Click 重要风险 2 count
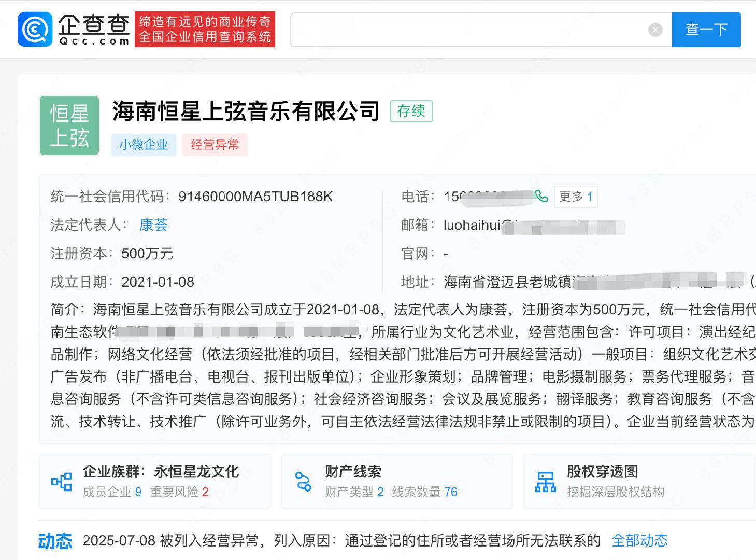This screenshot has height=560, width=756. 179,492
